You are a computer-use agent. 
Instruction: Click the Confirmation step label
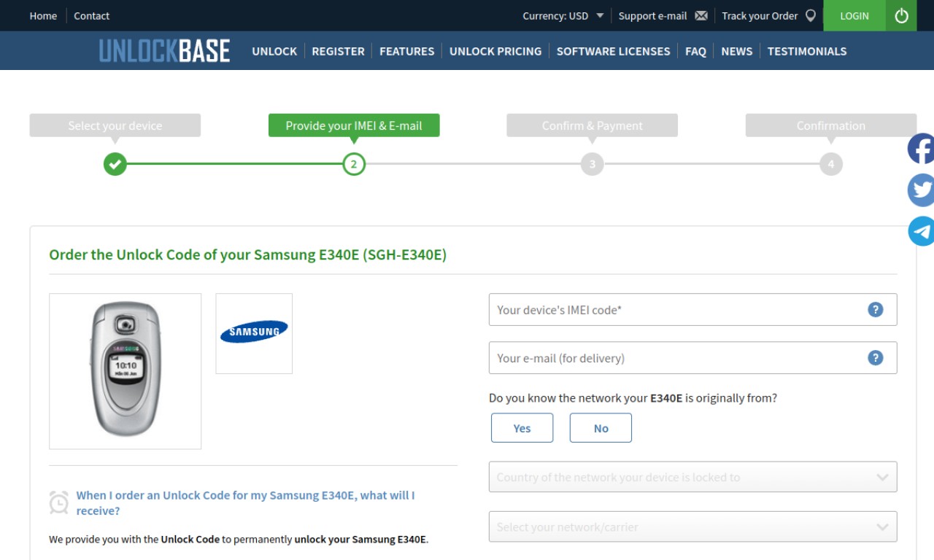coord(831,125)
